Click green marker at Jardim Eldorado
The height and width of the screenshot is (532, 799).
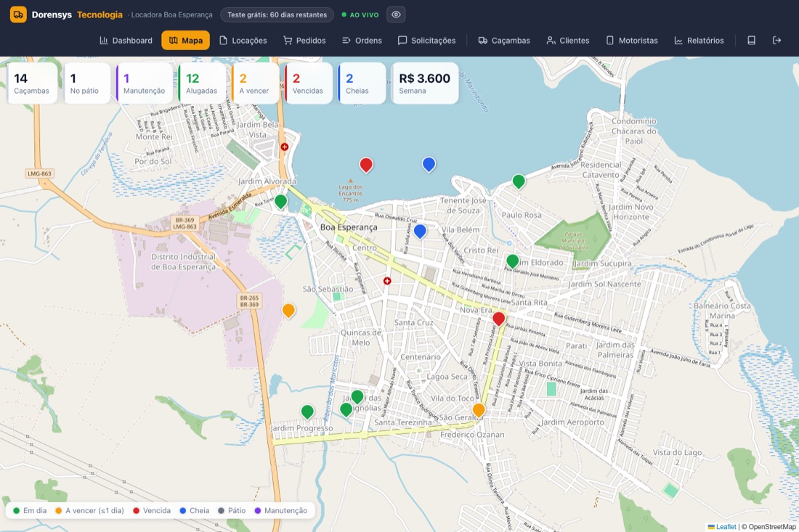click(x=513, y=261)
